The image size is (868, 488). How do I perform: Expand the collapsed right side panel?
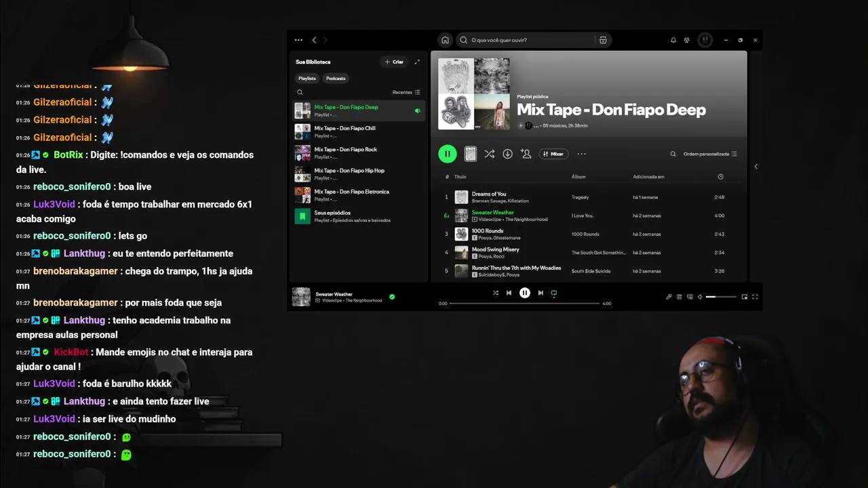755,166
